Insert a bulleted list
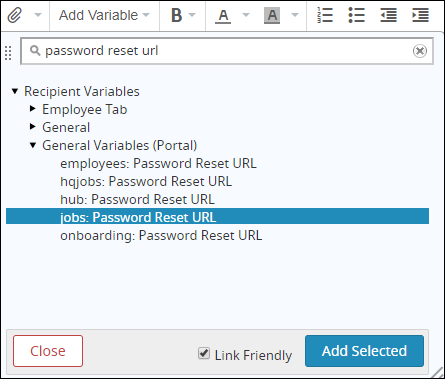445x379 pixels. (357, 15)
